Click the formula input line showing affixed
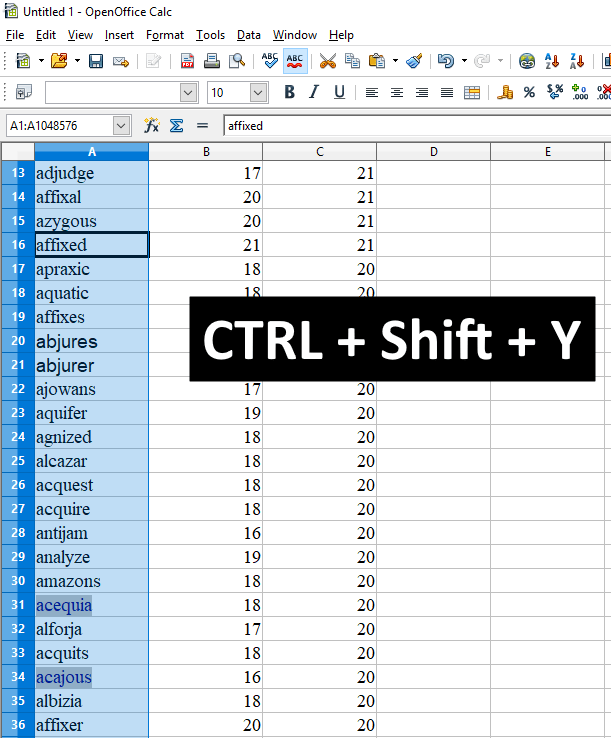This screenshot has width=611, height=738. coord(417,126)
